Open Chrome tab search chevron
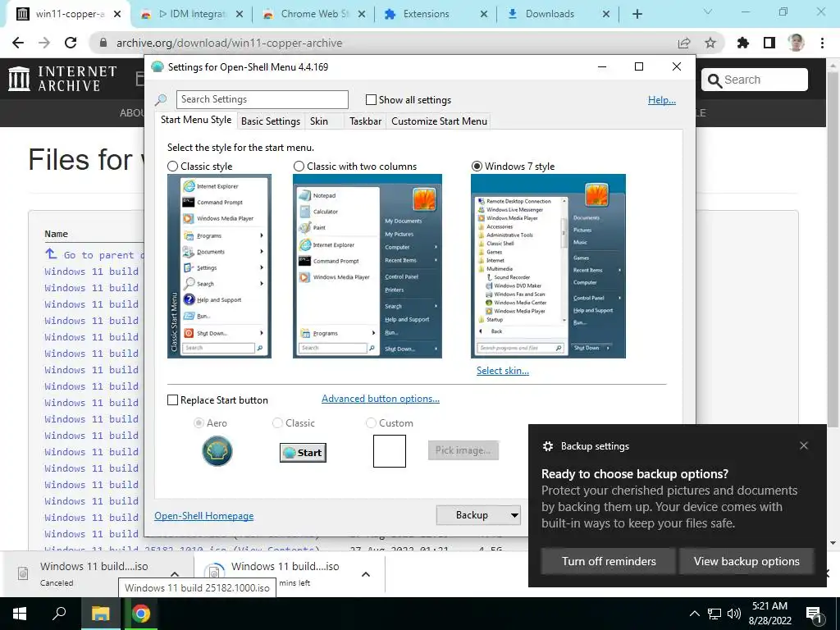Screen dimensions: 840x630 coord(708,11)
